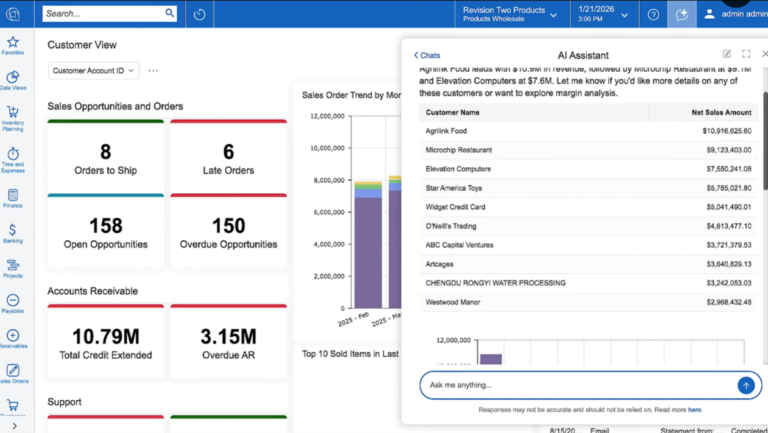This screenshot has width=768, height=433.
Task: Select the Agrilink Food row
Action: tap(589, 131)
